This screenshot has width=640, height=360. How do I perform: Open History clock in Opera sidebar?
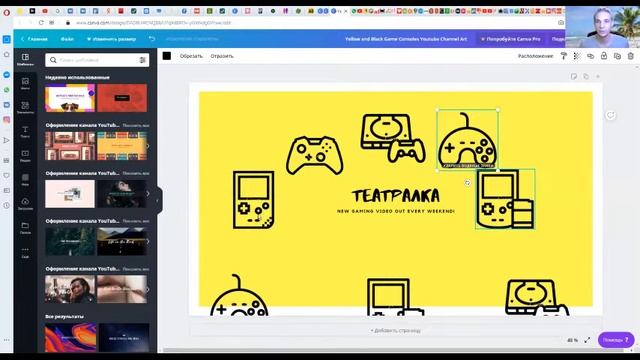(x=7, y=205)
